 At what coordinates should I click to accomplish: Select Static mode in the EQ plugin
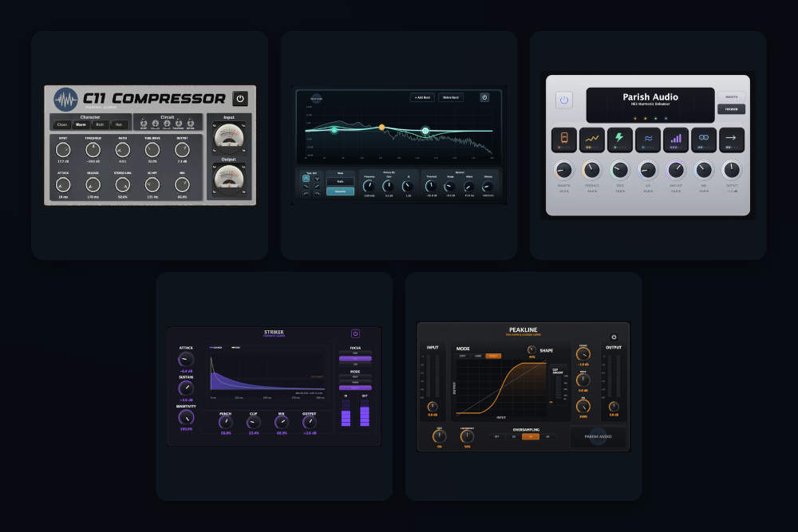pos(341,182)
